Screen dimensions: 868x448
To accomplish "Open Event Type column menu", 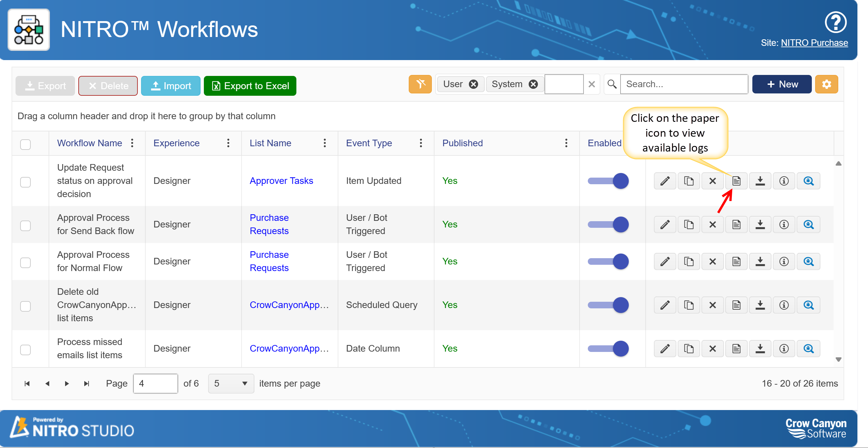I will pos(421,143).
